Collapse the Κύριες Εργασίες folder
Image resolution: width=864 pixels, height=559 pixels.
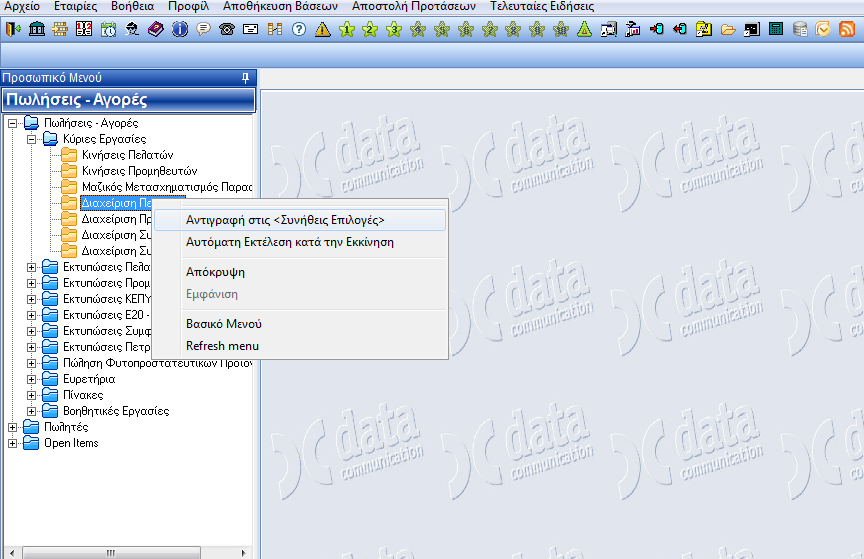[x=31, y=139]
